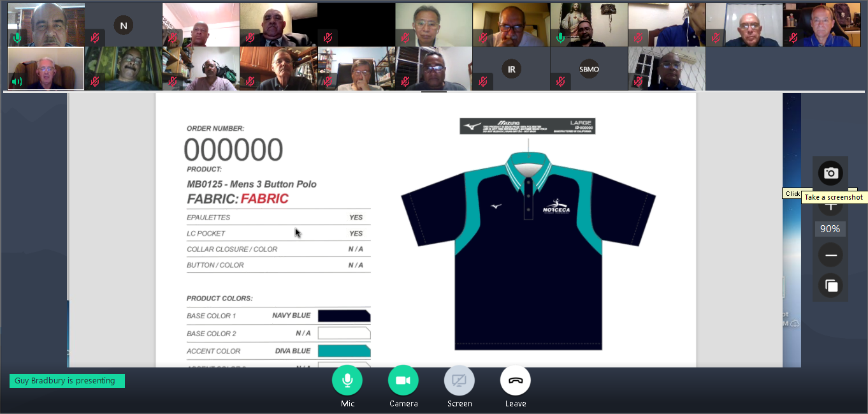Image resolution: width=868 pixels, height=414 pixels.
Task: Select the IR participant avatar
Action: click(x=511, y=68)
